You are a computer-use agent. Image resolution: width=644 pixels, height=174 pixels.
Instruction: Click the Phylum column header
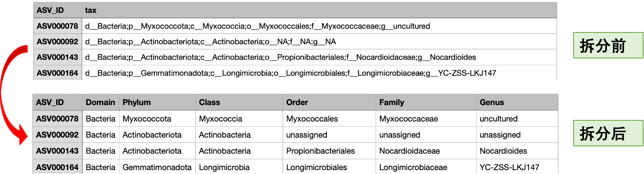pyautogui.click(x=137, y=103)
